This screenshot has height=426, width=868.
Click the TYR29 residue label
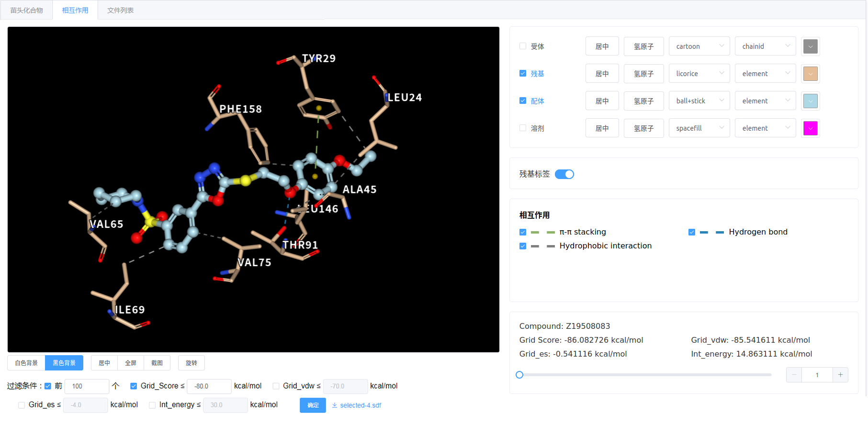coord(319,58)
